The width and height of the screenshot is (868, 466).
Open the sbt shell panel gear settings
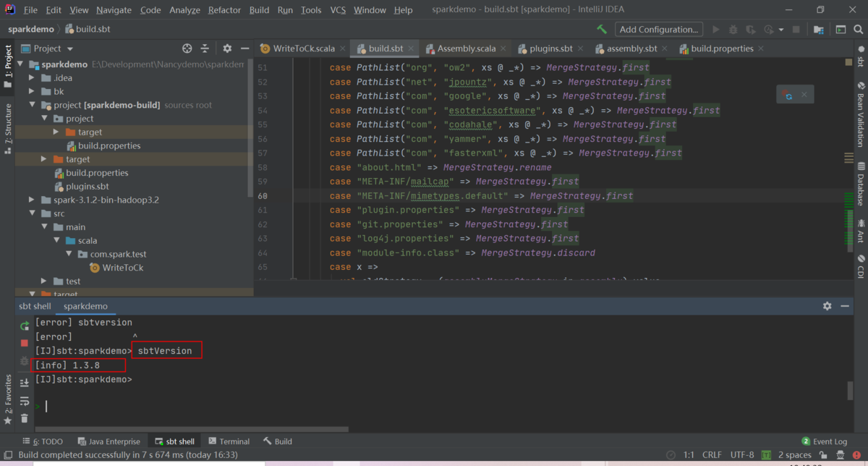point(827,306)
